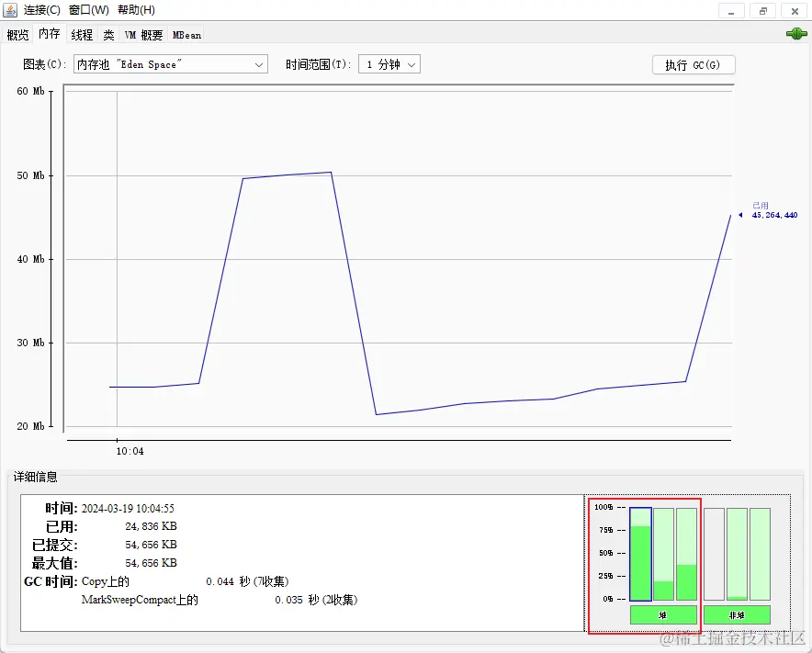This screenshot has height=653, width=812.
Task: Click the 执行 GC(G) button
Action: click(694, 64)
